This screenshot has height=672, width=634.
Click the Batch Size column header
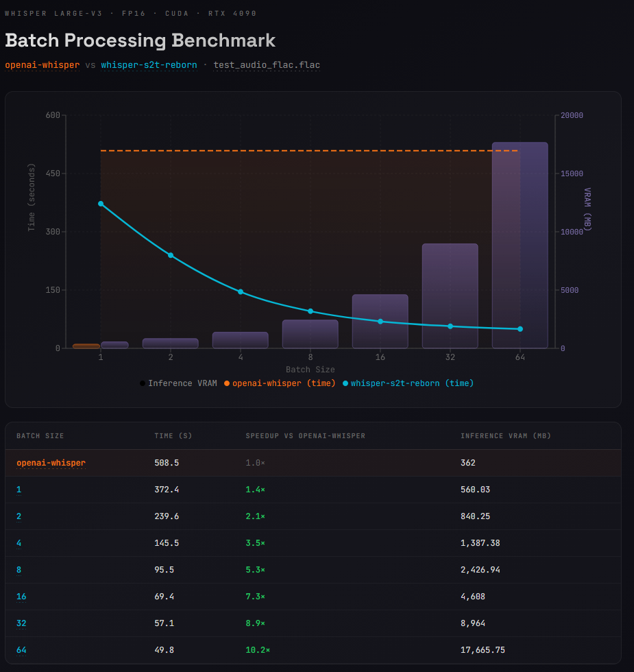(x=40, y=436)
